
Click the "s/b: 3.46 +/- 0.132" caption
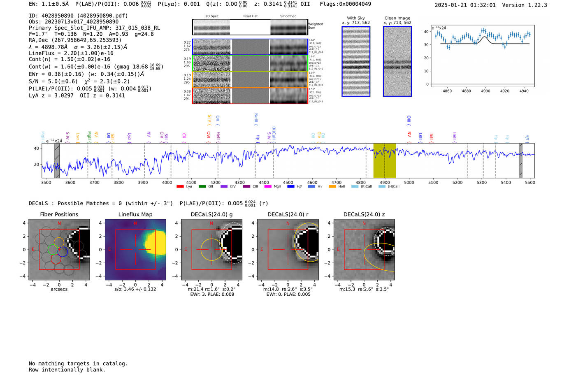[x=135, y=289]
